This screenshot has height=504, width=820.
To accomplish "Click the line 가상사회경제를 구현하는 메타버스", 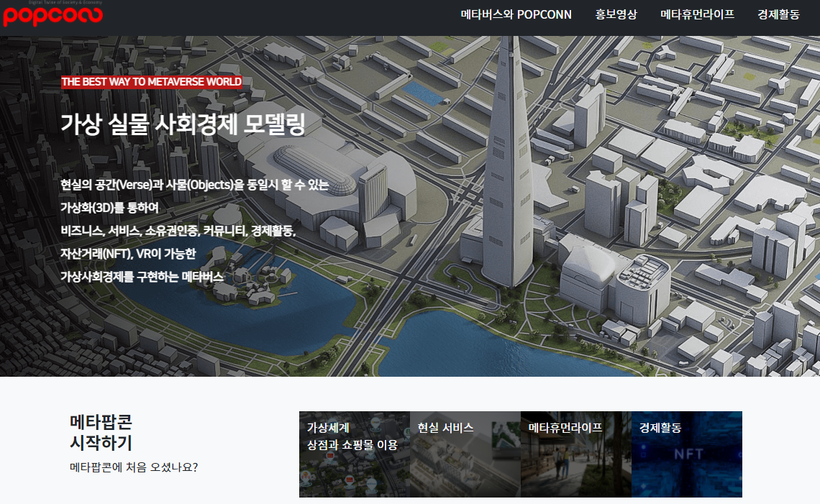I will (142, 277).
